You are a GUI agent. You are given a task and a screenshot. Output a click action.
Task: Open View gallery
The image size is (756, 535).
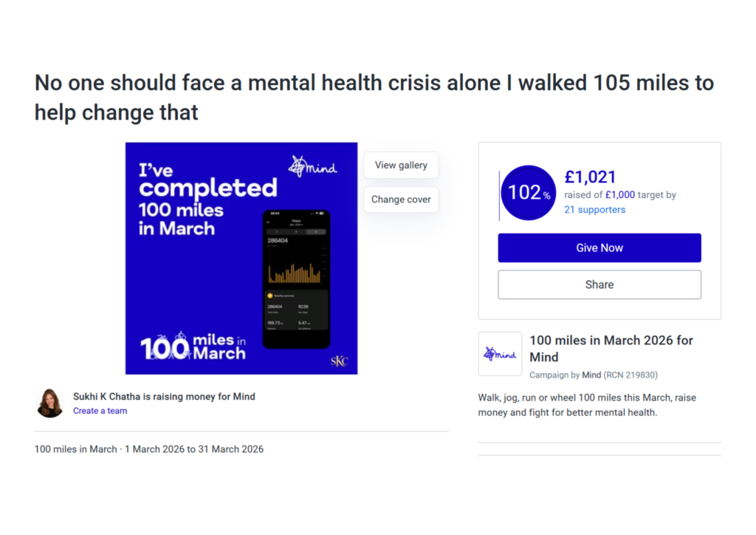coord(401,165)
